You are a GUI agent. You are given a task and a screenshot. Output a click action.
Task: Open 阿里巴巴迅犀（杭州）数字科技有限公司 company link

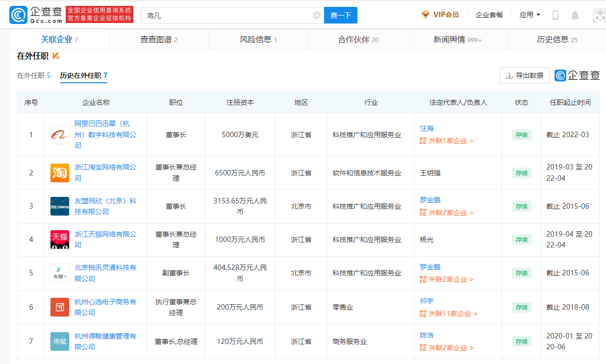pyautogui.click(x=105, y=135)
